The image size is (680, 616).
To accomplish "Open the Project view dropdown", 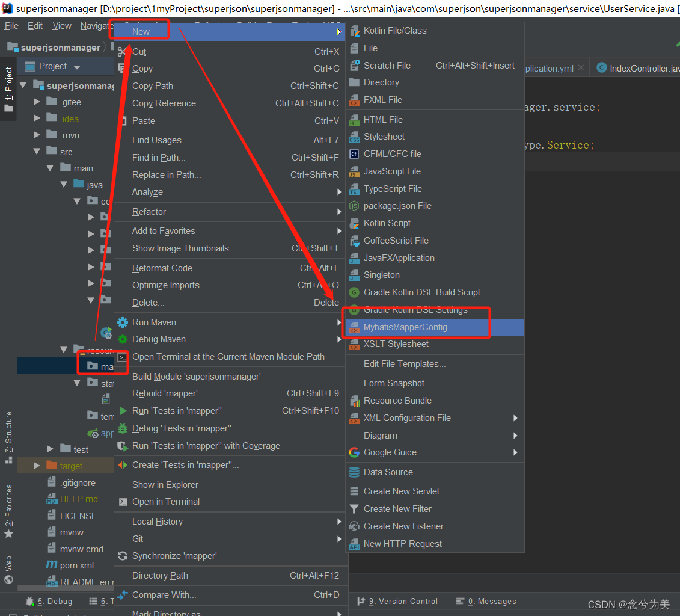I will pyautogui.click(x=77, y=67).
